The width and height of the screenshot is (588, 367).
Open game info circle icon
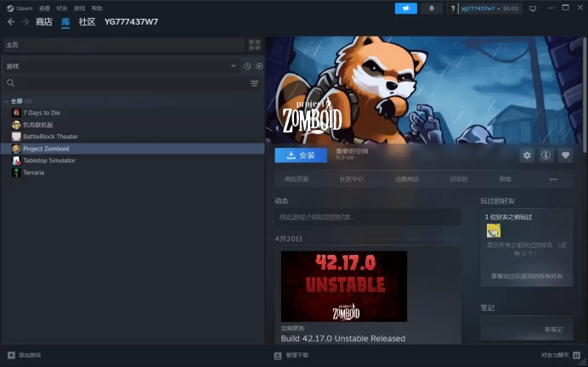(x=546, y=155)
